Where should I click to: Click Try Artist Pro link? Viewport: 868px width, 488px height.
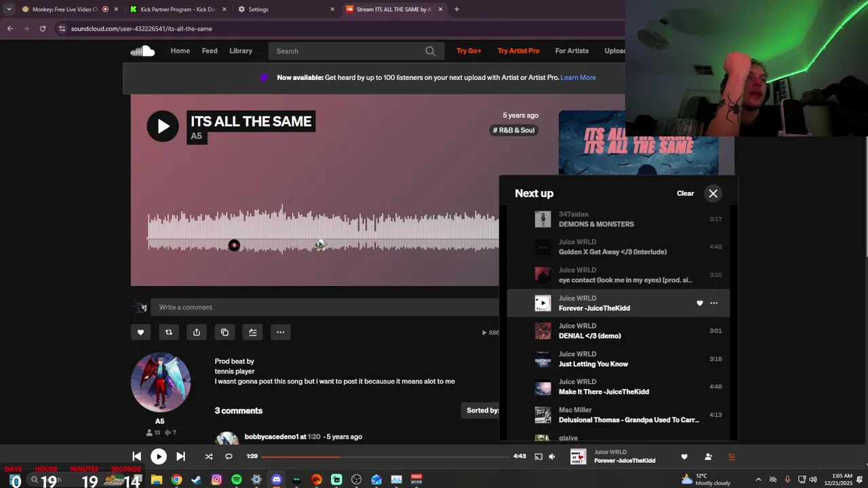[518, 51]
